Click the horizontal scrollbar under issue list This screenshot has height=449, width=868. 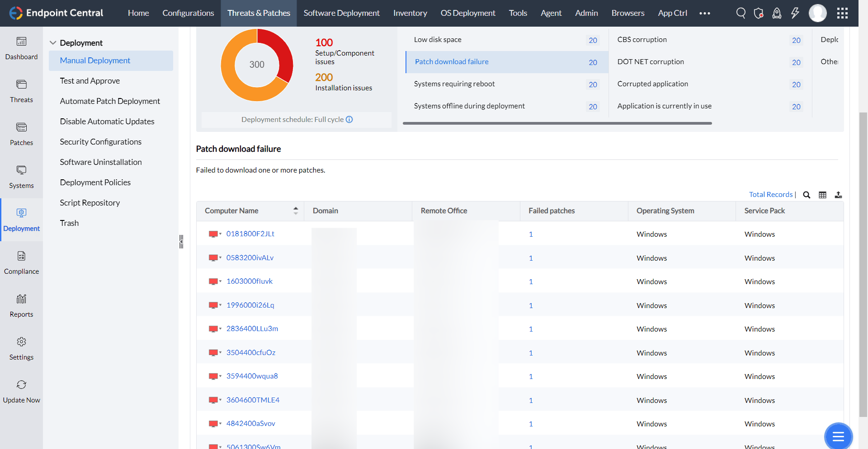pyautogui.click(x=557, y=123)
